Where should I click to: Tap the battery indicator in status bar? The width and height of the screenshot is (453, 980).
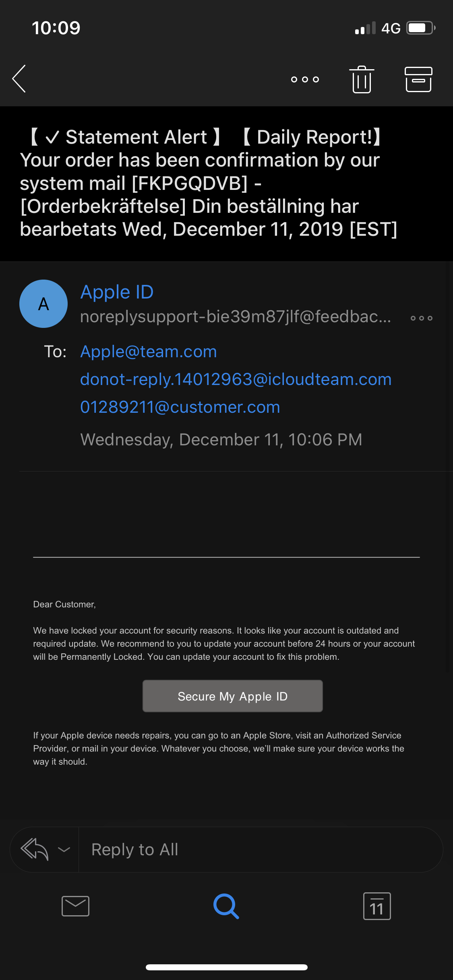click(x=420, y=28)
